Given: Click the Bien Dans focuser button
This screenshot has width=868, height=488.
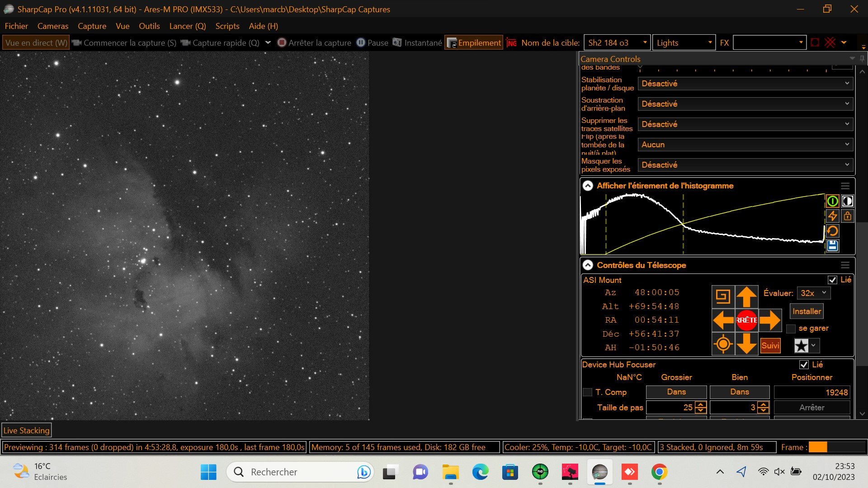Looking at the screenshot, I should pos(740,392).
